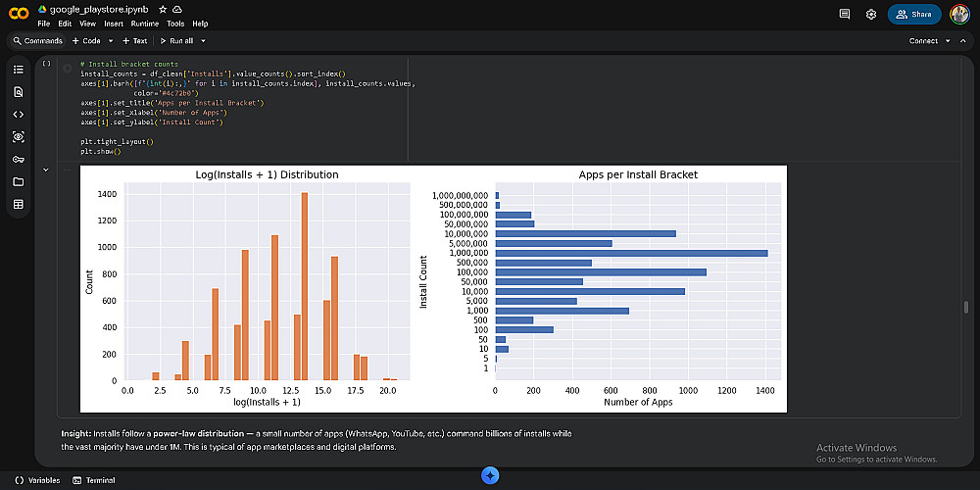Open the Data table sidebar icon
Screen dimensions: 980x490
click(x=18, y=205)
